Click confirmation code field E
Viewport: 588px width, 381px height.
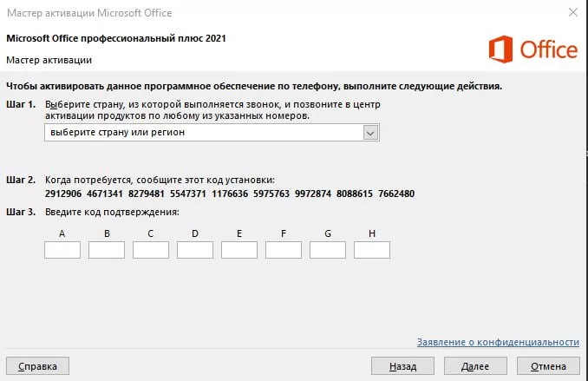239,250
